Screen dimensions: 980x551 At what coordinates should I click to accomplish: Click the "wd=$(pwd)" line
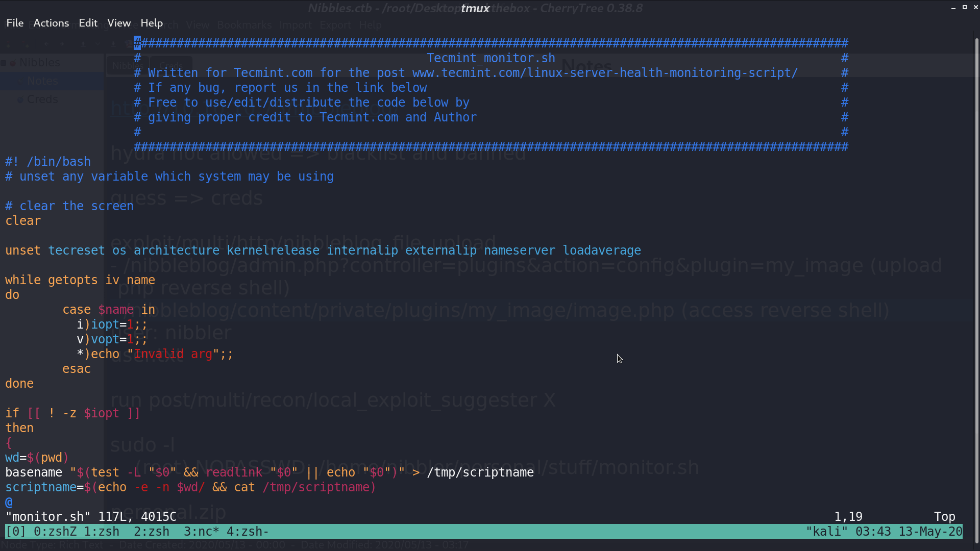tap(37, 458)
